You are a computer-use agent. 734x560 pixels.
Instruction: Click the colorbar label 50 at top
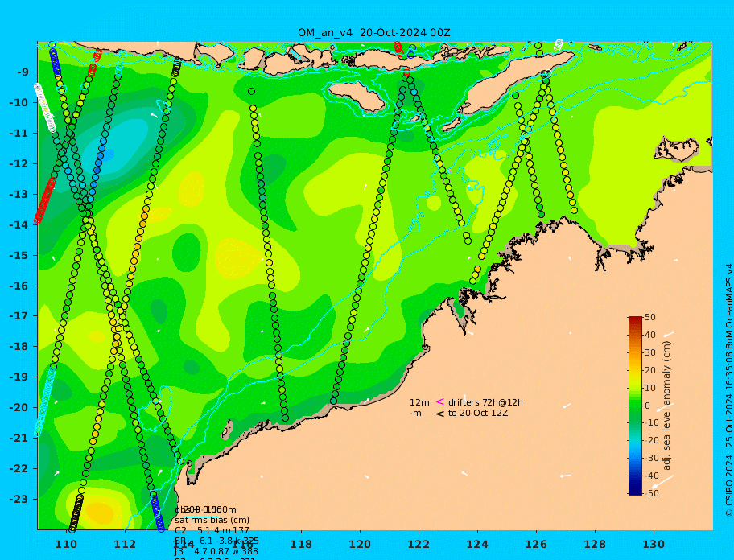point(650,318)
